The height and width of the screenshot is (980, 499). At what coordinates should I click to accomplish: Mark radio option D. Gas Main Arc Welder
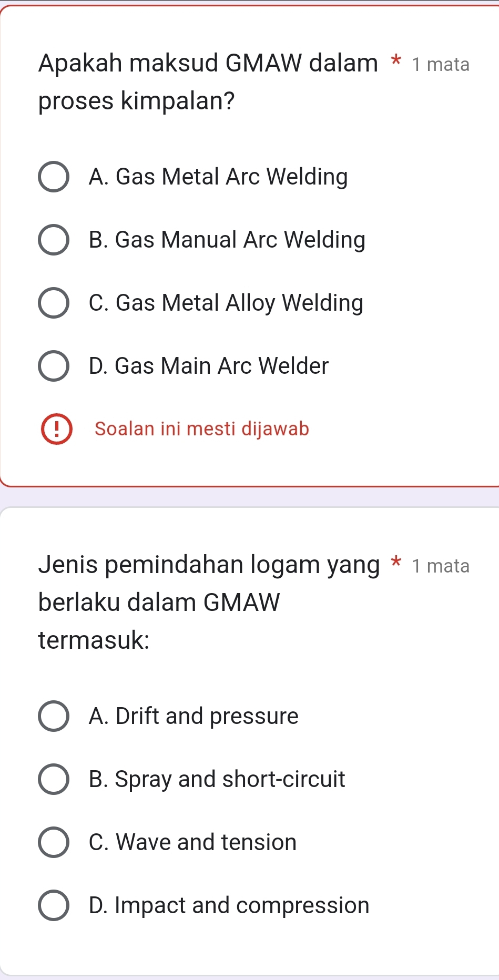pyautogui.click(x=54, y=366)
